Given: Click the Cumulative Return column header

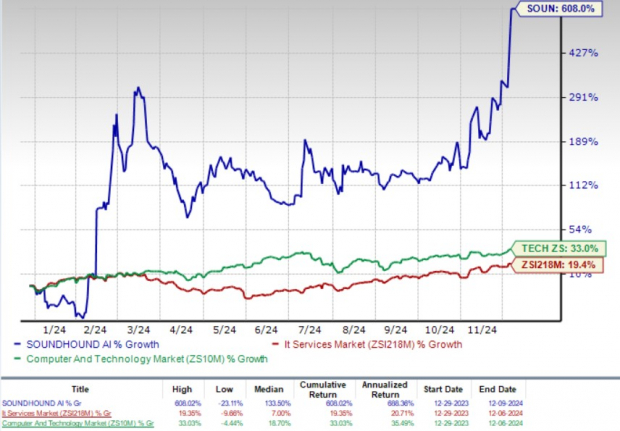Looking at the screenshot, I should (323, 390).
